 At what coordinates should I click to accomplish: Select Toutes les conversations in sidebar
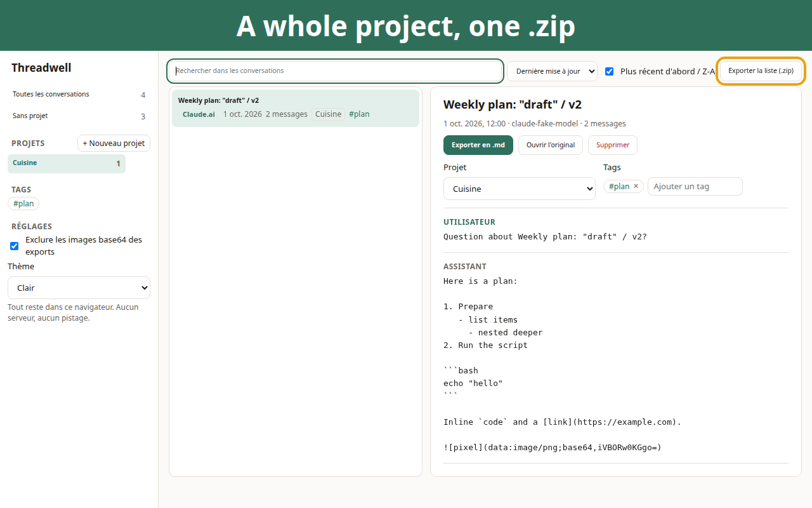(x=79, y=95)
